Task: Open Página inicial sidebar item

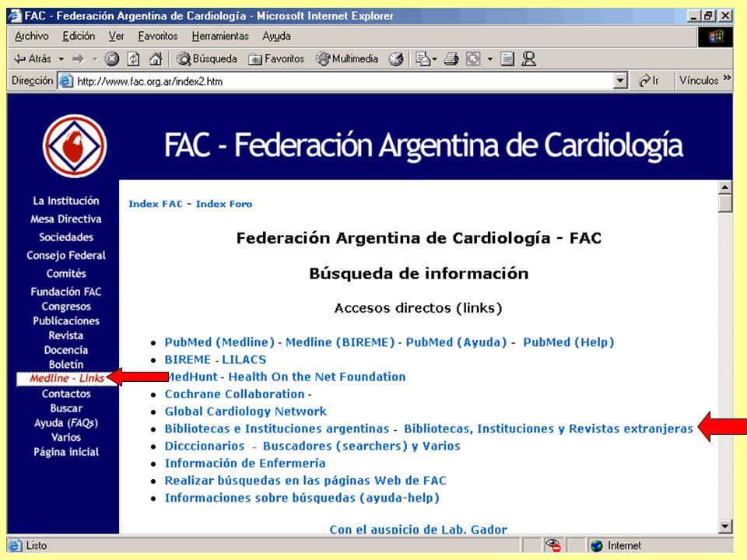Action: coord(66,452)
